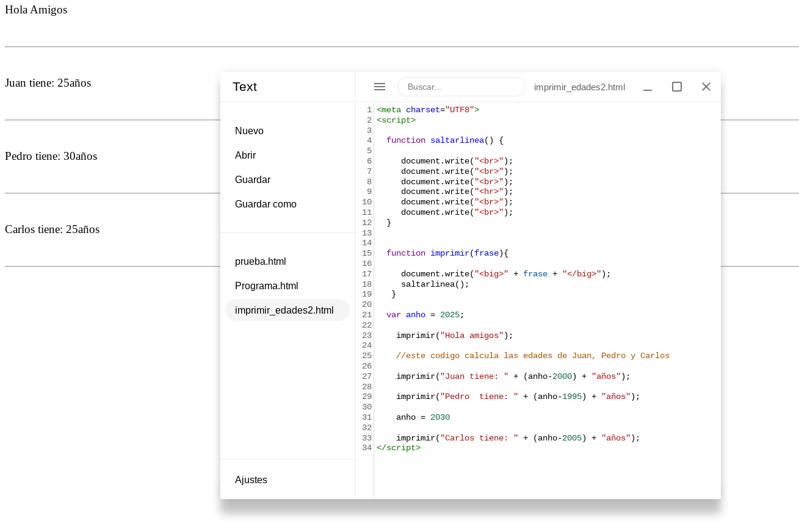799x532 pixels.
Task: Click line number 34 in the gutter
Action: coord(367,448)
